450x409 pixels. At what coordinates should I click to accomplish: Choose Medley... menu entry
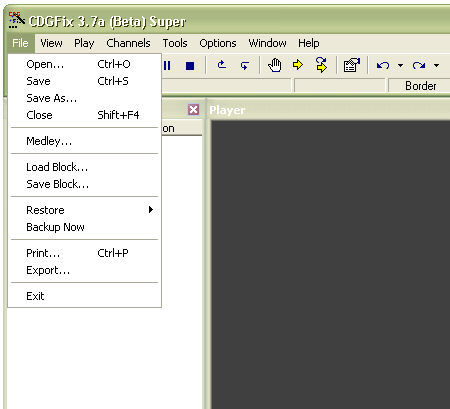pos(85,141)
